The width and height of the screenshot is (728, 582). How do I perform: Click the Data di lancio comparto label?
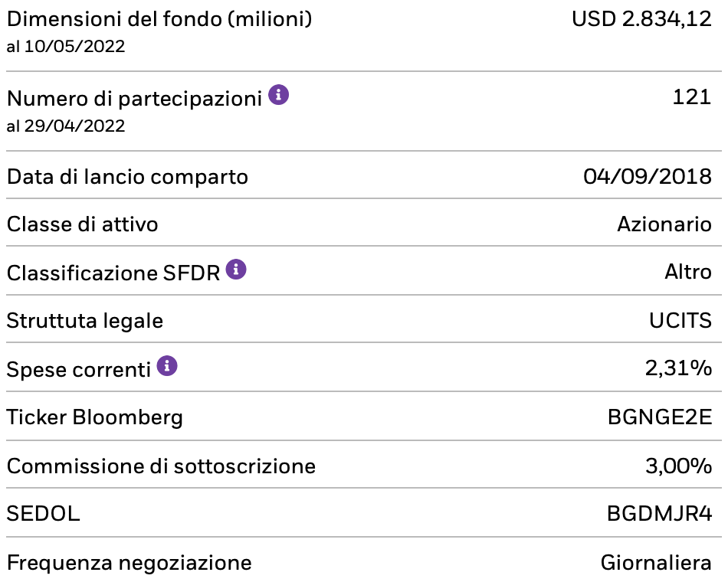(x=127, y=177)
